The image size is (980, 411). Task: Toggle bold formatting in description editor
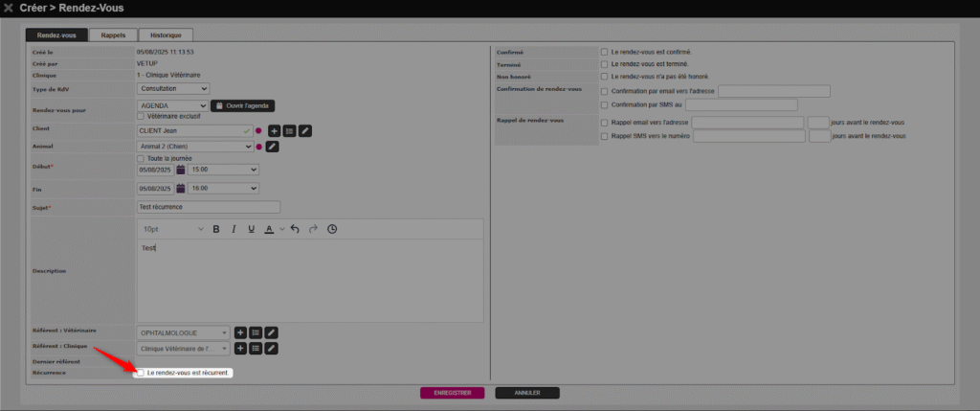(216, 229)
